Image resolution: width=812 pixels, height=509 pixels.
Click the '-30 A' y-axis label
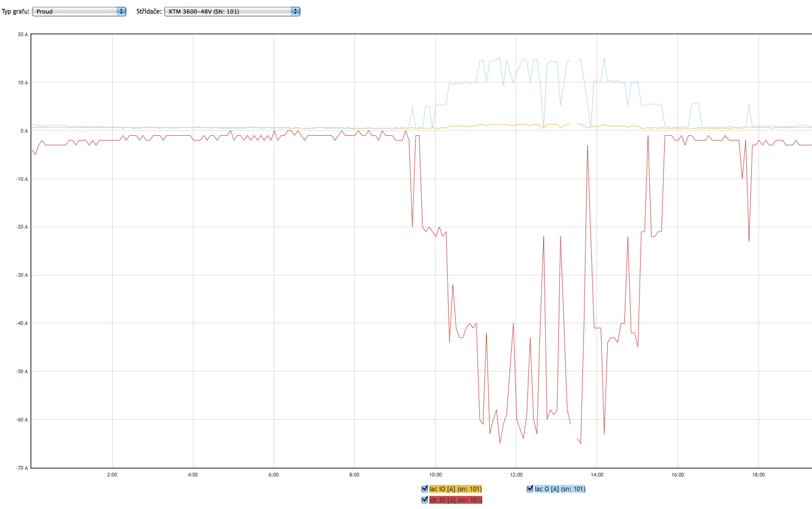[x=22, y=275]
